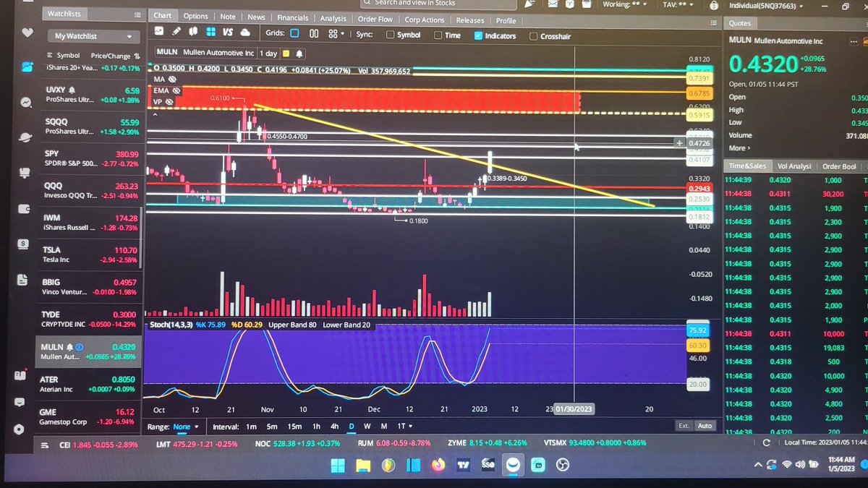Image resolution: width=868 pixels, height=488 pixels.
Task: Open the Windows Start button
Action: pos(338,466)
